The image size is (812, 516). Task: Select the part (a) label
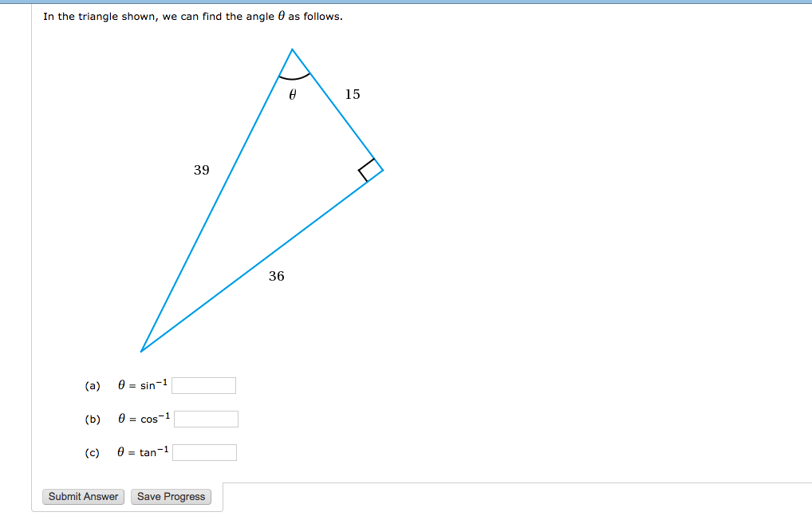(92, 385)
